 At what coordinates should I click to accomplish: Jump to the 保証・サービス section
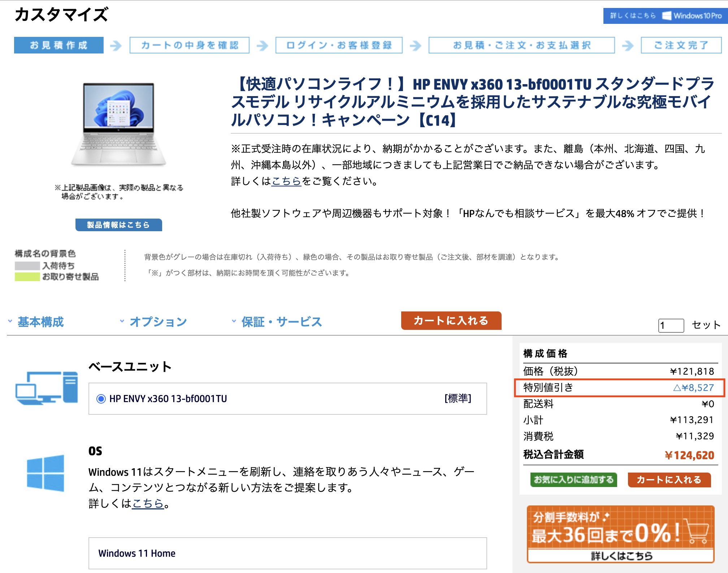281,322
